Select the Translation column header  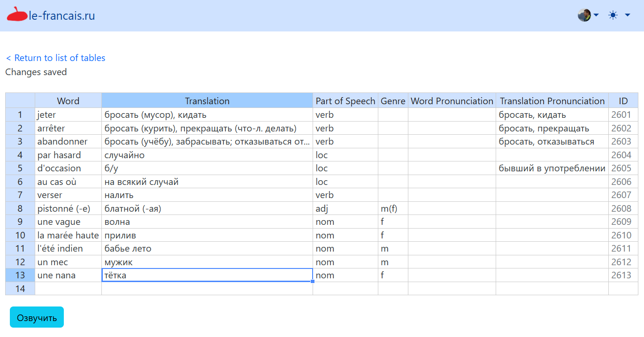click(207, 101)
